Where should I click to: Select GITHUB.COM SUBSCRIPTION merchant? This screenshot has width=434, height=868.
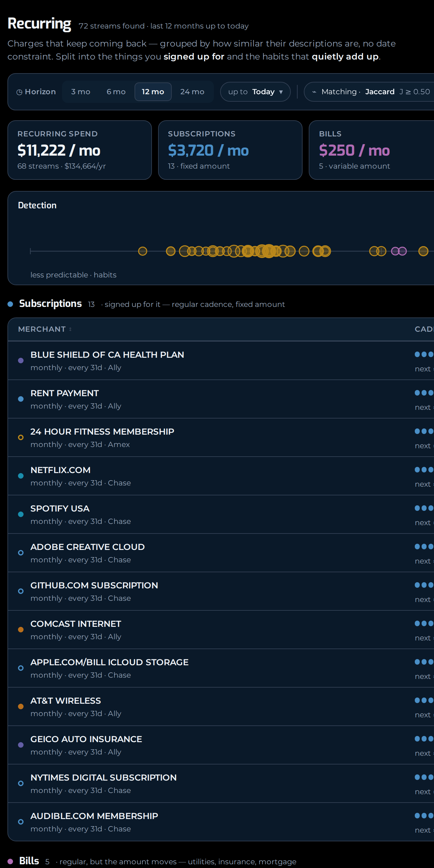[94, 585]
